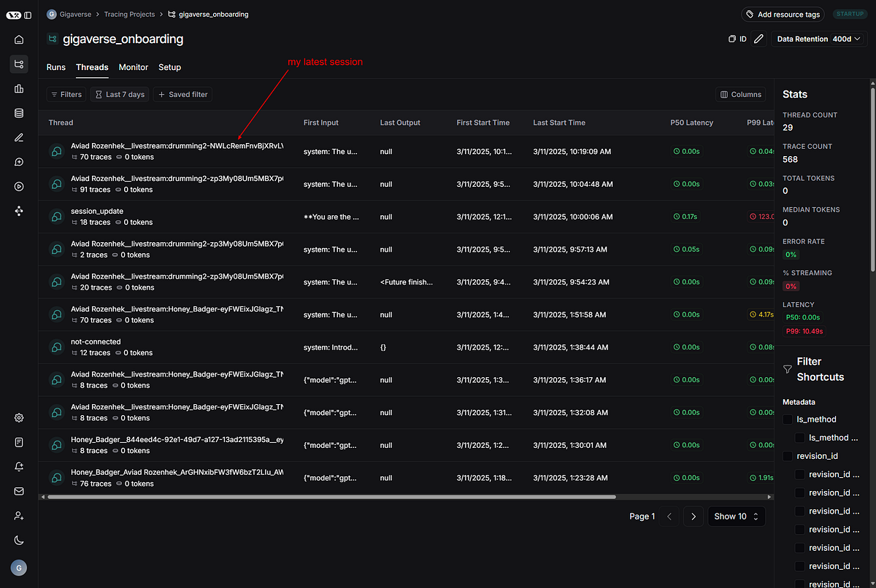Switch to the Runs tab
Image resolution: width=876 pixels, height=588 pixels.
pos(55,67)
